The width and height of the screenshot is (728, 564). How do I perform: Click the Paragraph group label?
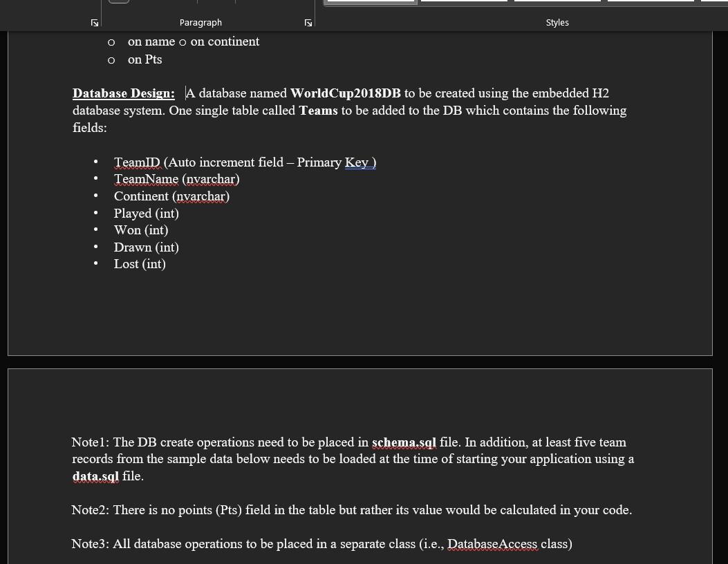tap(200, 22)
